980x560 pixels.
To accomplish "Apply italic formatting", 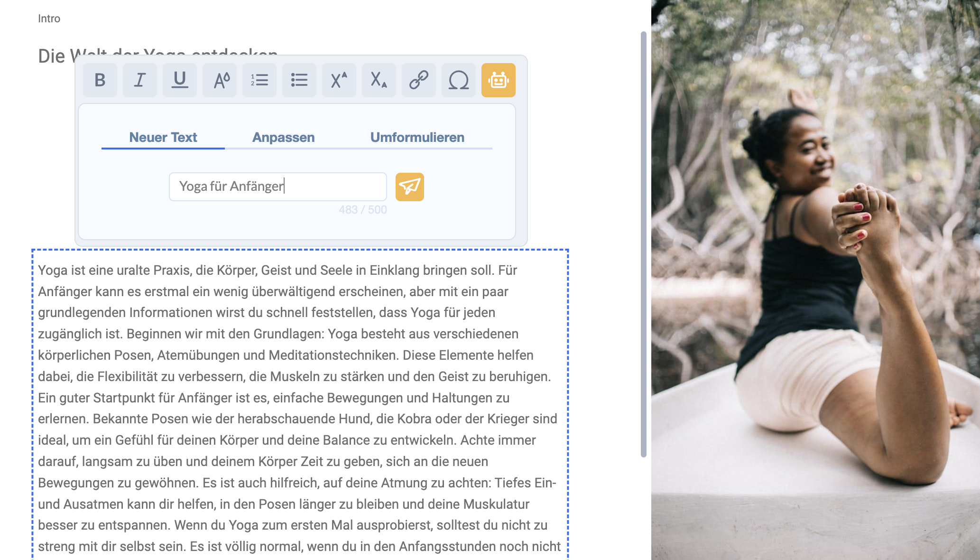I will (139, 80).
